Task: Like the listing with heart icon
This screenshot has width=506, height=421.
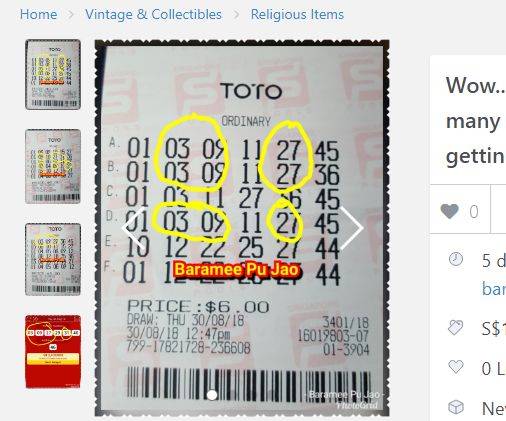Action: click(449, 211)
